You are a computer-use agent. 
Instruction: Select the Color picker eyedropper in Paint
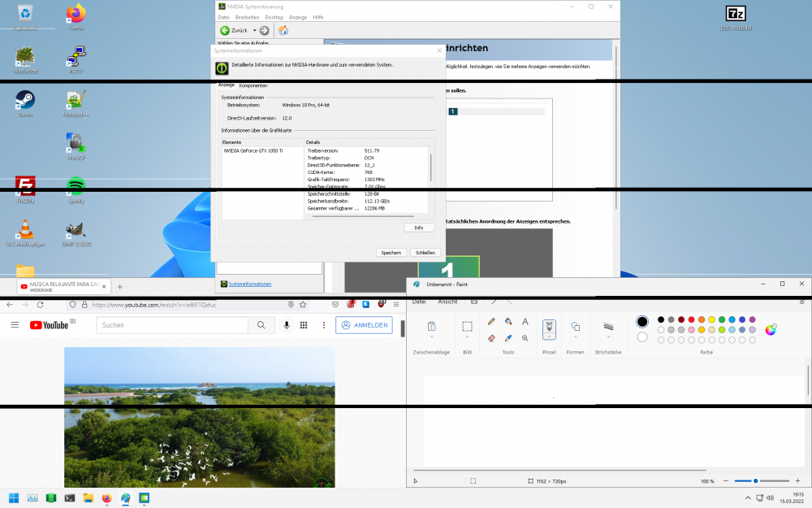coord(508,338)
